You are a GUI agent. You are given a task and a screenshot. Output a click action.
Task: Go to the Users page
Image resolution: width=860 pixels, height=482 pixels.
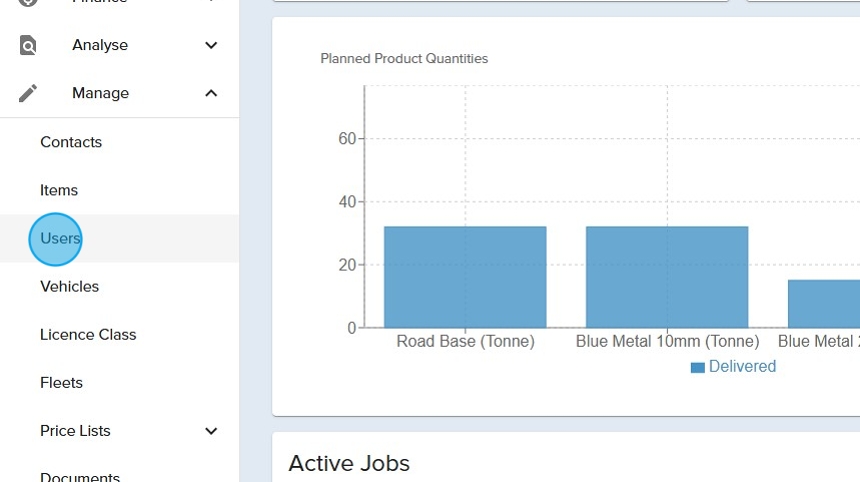(x=60, y=239)
